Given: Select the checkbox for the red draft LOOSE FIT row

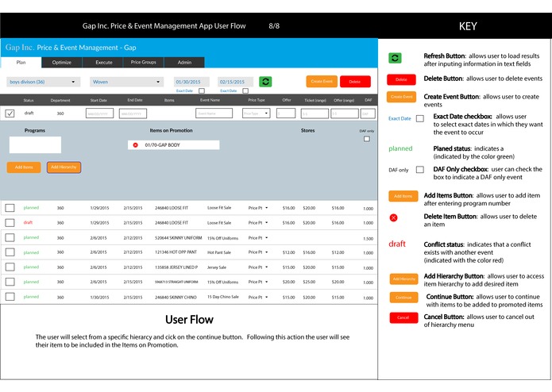Looking at the screenshot, I should [10, 222].
